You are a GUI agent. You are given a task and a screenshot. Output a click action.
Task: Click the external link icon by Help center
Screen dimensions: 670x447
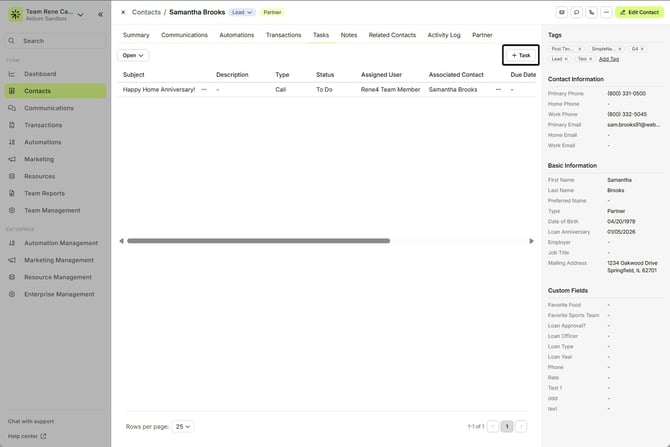[43, 436]
